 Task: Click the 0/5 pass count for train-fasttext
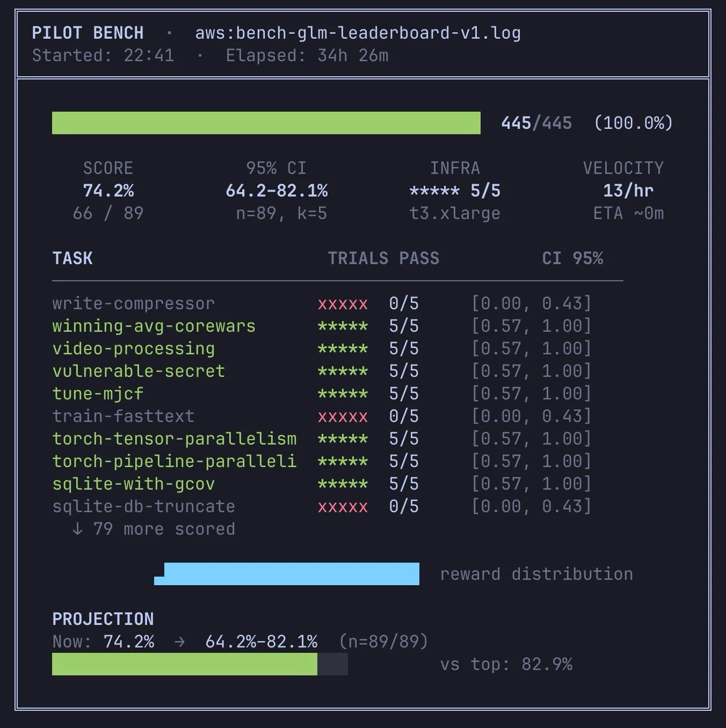coord(404,416)
